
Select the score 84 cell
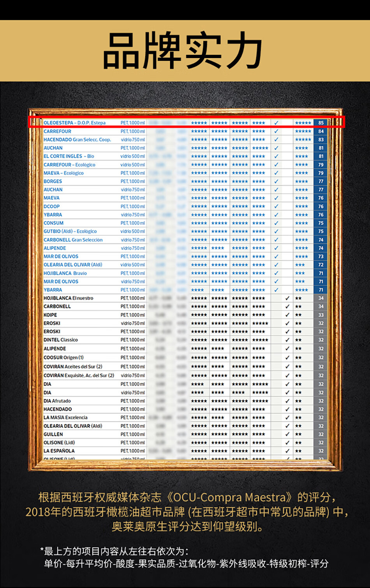(321, 131)
